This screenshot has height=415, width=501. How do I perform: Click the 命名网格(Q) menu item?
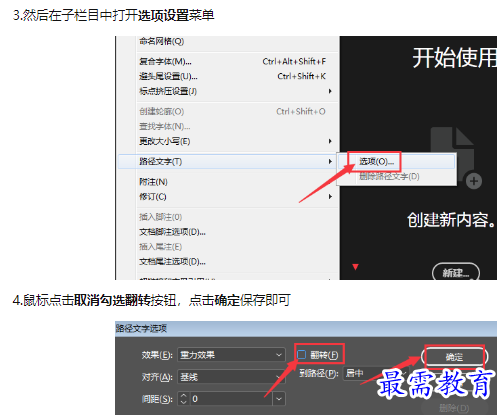(x=162, y=41)
